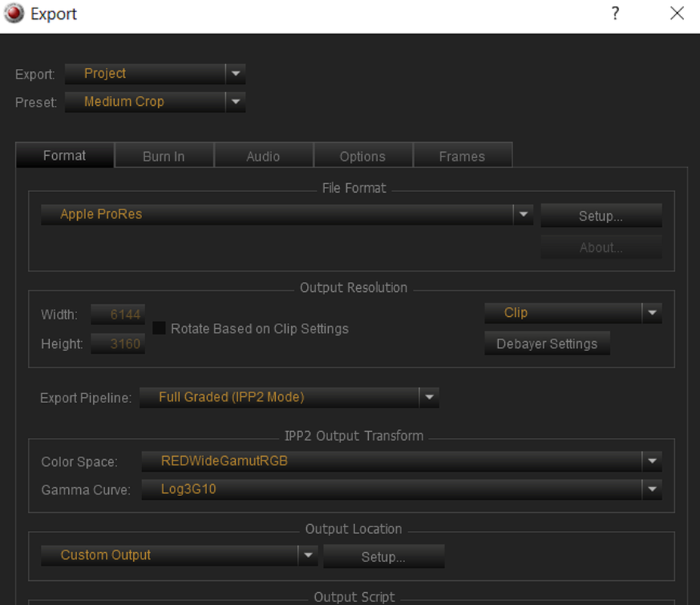700x605 pixels.
Task: Select the Format tab
Action: pos(65,155)
